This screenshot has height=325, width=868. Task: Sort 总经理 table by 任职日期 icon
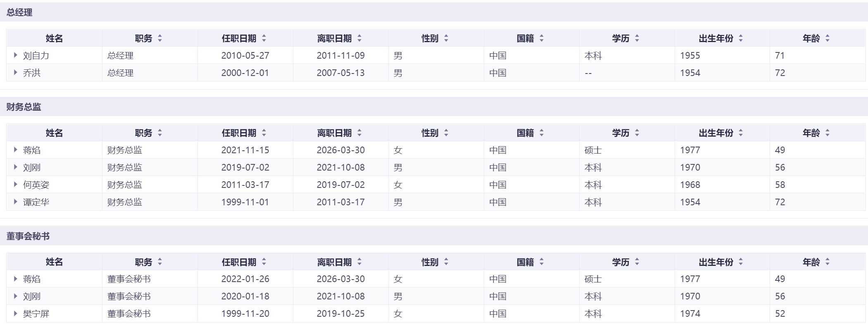(x=264, y=38)
